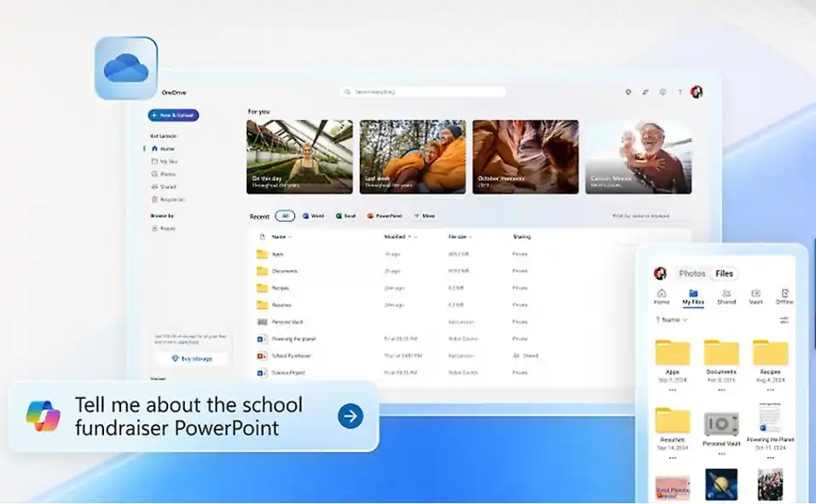The width and height of the screenshot is (816, 504).
Task: Expand the Name sort dropdown in mobile panel
Action: pyautogui.click(x=671, y=320)
